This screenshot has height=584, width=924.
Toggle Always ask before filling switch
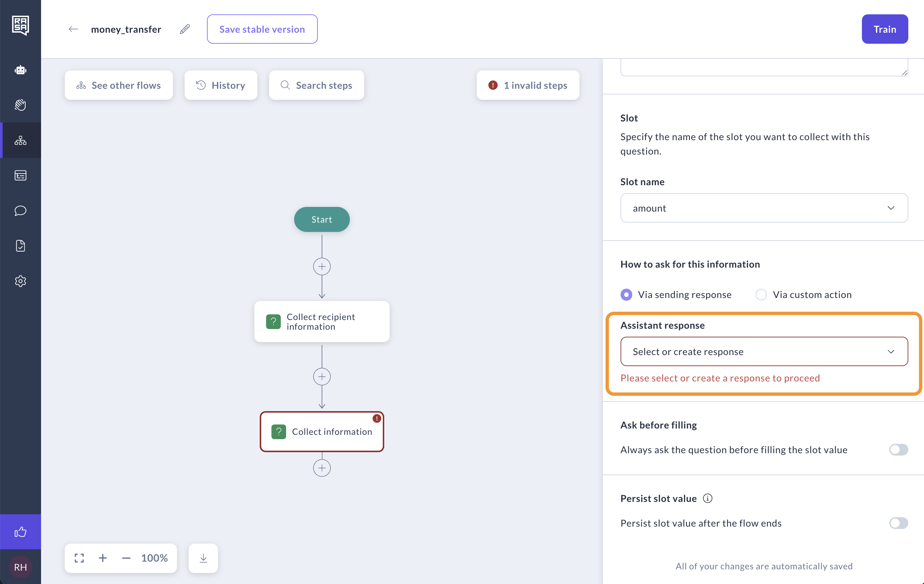[898, 450]
